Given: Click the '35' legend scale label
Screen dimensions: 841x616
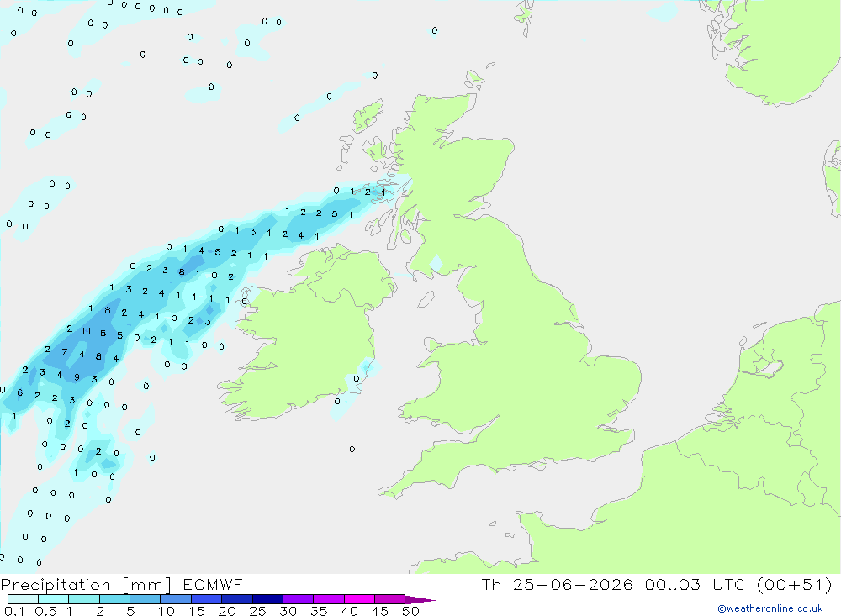Looking at the screenshot, I should tap(319, 611).
